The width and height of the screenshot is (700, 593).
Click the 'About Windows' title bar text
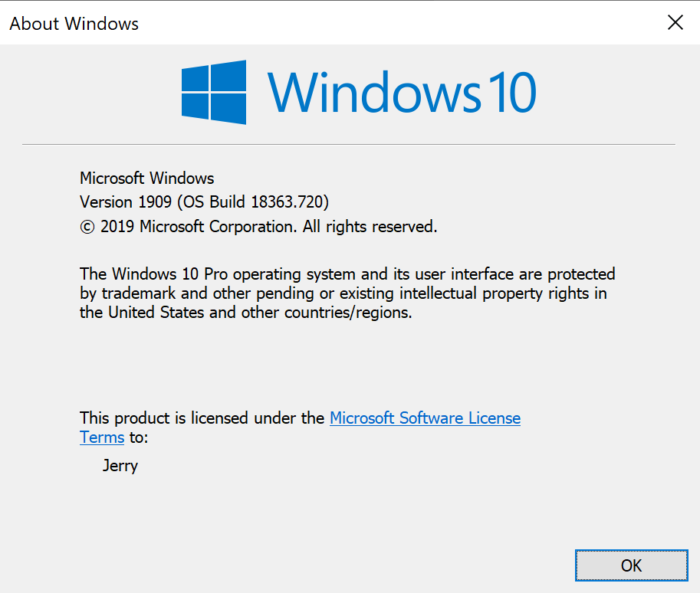74,24
